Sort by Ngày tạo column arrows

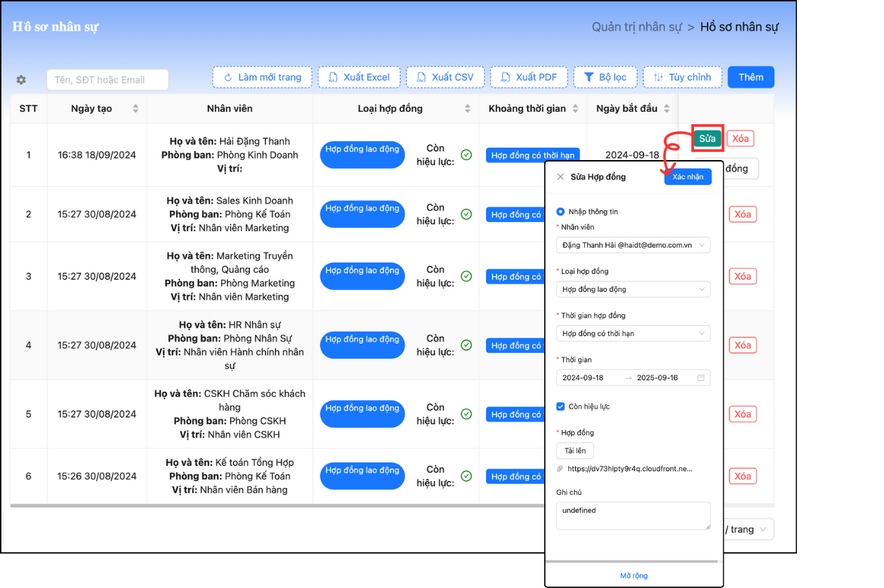(x=135, y=109)
